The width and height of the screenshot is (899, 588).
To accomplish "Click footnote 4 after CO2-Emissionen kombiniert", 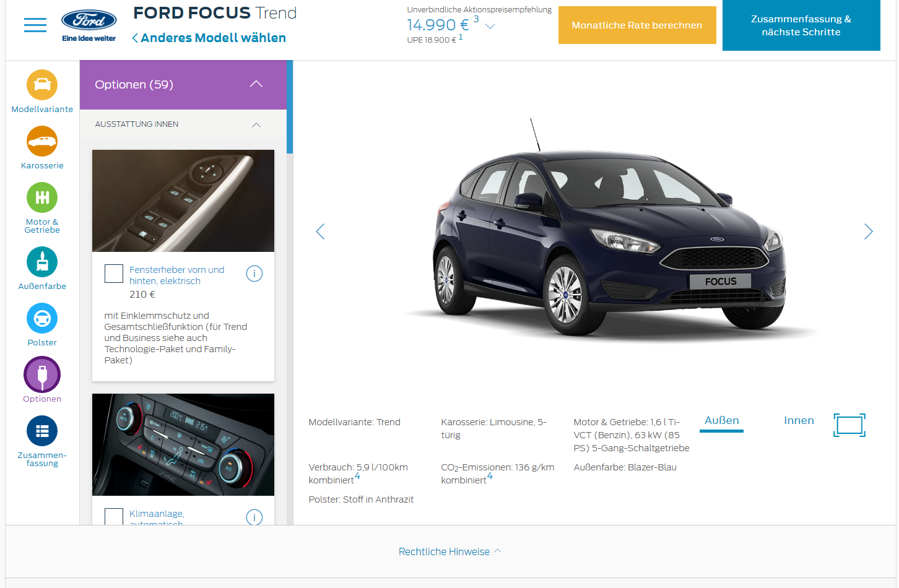I will [490, 476].
